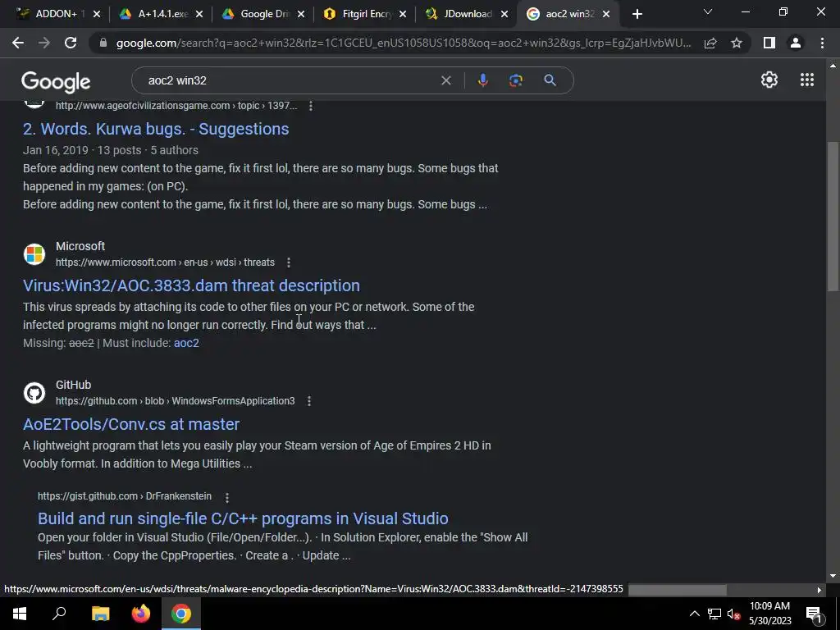Launch File Explorer from taskbar
Viewport: 840px width, 630px height.
tap(100, 614)
